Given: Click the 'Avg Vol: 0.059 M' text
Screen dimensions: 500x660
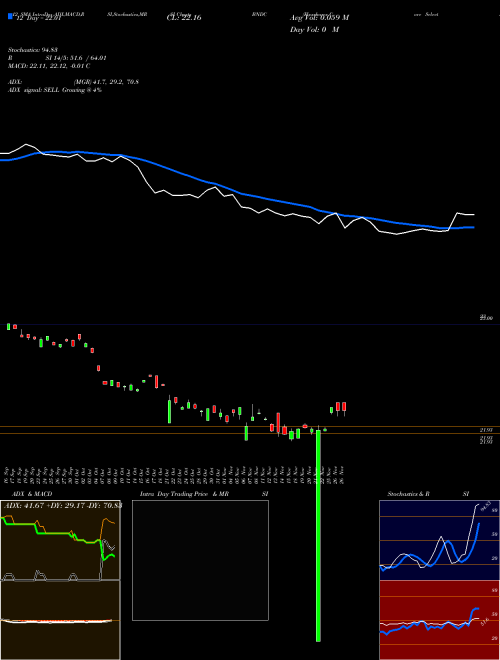Looking at the screenshot, I should (x=319, y=18).
